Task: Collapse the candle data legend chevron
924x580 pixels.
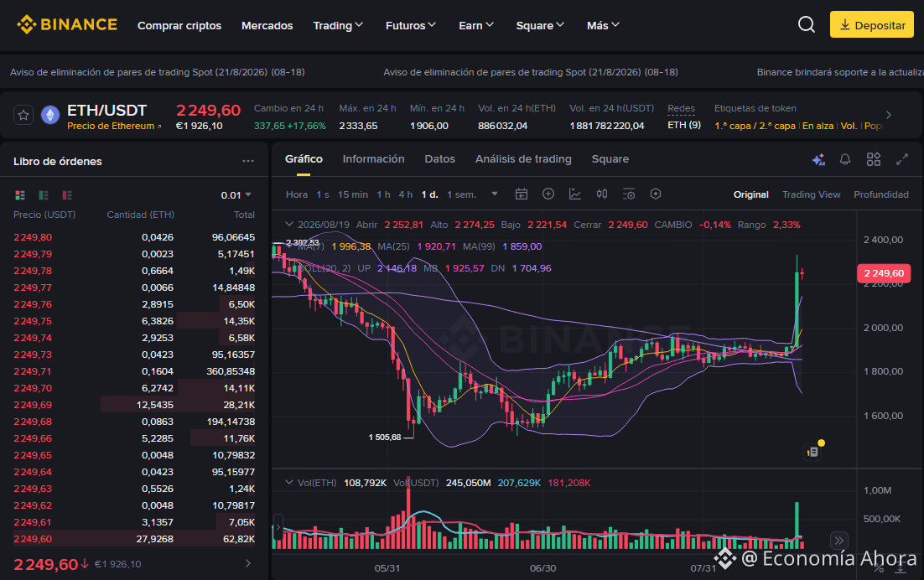Action: (x=288, y=225)
